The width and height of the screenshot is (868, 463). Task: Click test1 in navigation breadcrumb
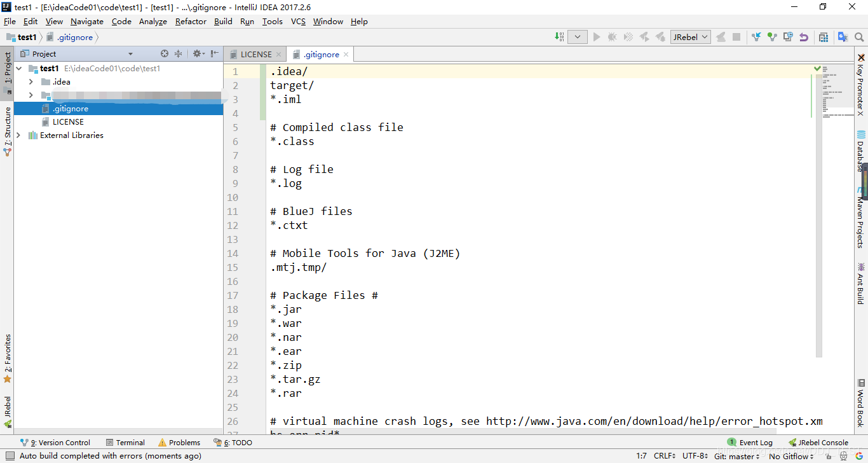point(22,38)
